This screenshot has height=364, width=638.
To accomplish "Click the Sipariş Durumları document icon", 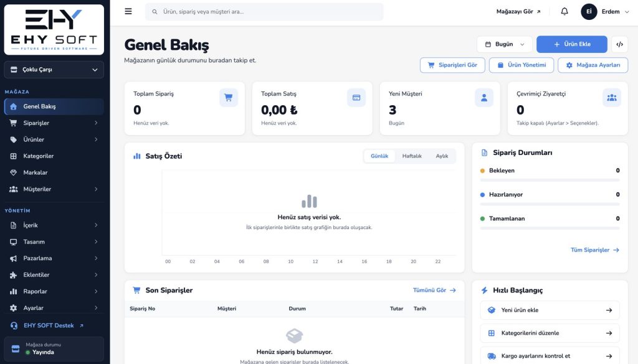I will [484, 152].
